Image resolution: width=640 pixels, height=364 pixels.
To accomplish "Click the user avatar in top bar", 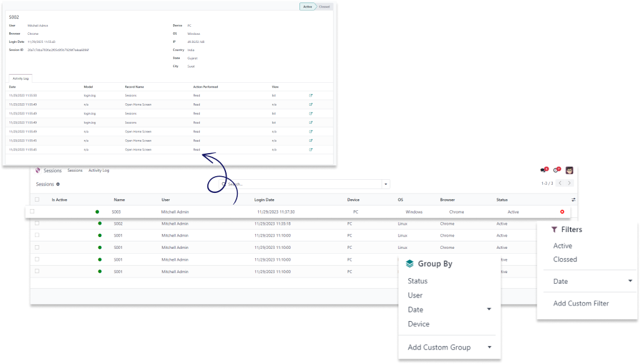I will (x=569, y=170).
